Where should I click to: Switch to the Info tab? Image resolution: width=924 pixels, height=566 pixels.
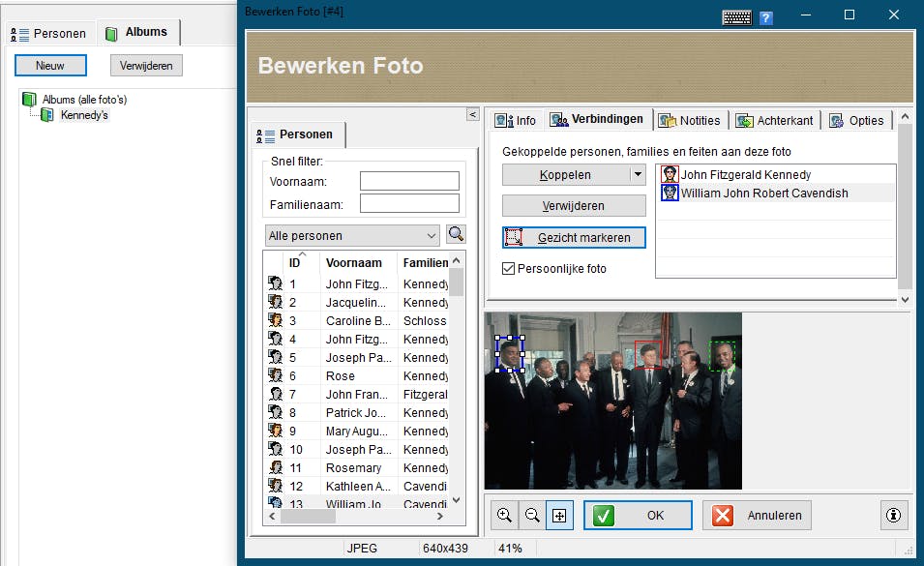(515, 120)
